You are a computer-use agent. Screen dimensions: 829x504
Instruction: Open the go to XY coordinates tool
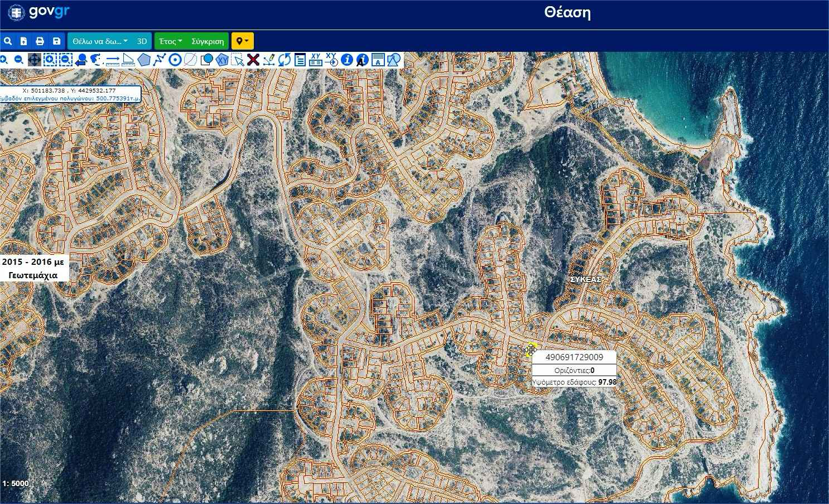(x=331, y=60)
